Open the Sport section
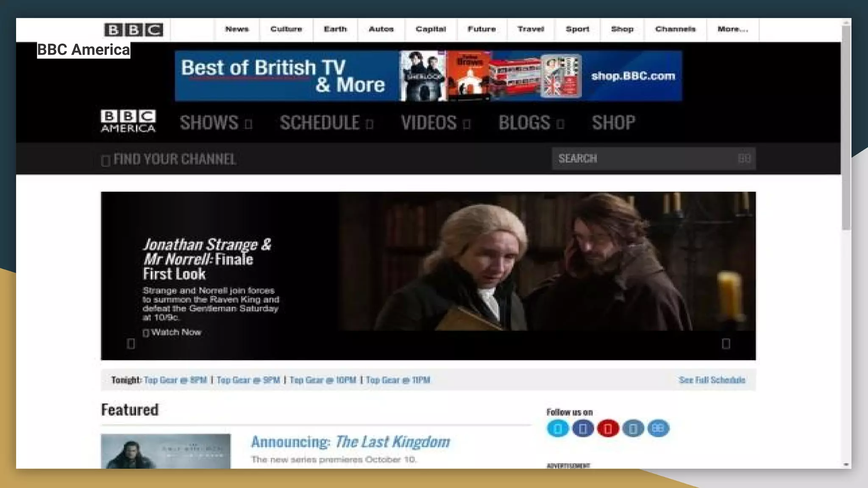 [x=577, y=29]
